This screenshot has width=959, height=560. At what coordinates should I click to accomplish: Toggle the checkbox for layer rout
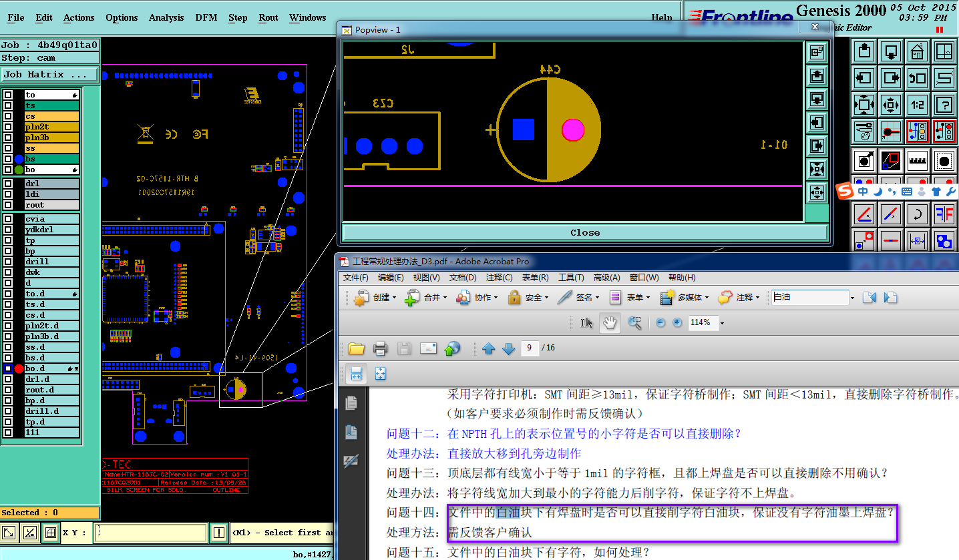coord(8,205)
